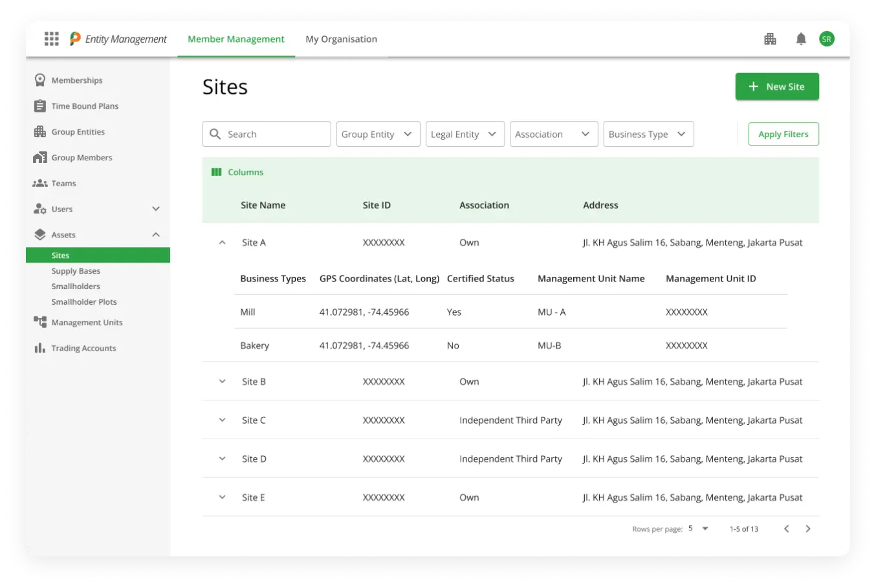Expand the Site C row
This screenshot has height=588, width=876.
point(222,420)
